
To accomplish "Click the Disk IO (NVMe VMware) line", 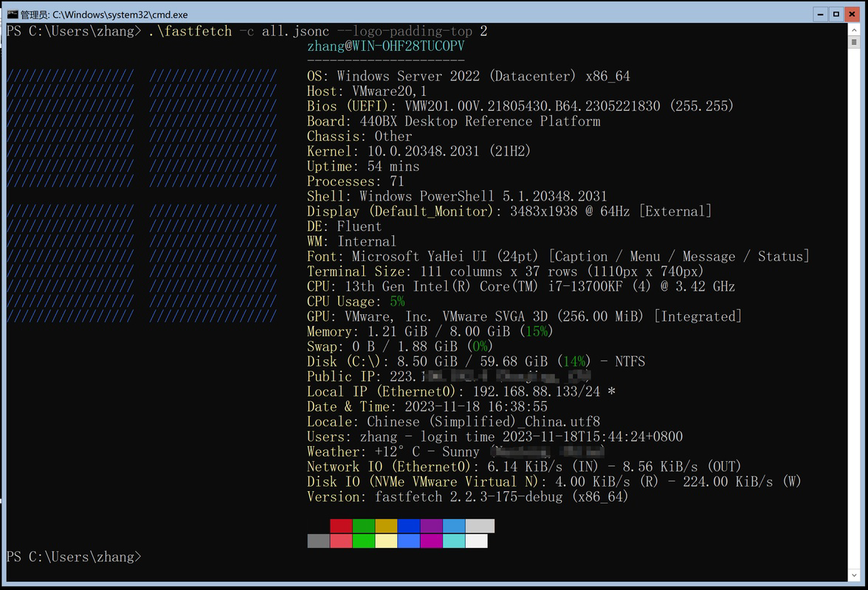I will pyautogui.click(x=554, y=482).
